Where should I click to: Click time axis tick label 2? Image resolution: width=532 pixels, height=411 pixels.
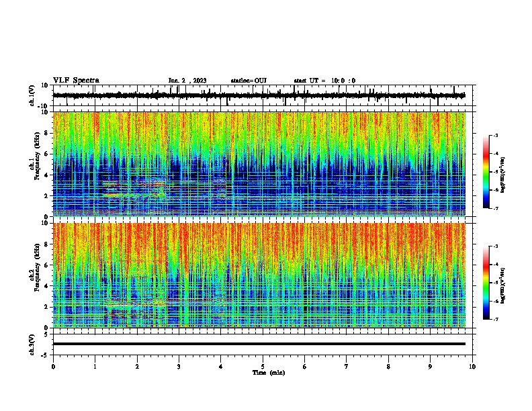coord(137,367)
